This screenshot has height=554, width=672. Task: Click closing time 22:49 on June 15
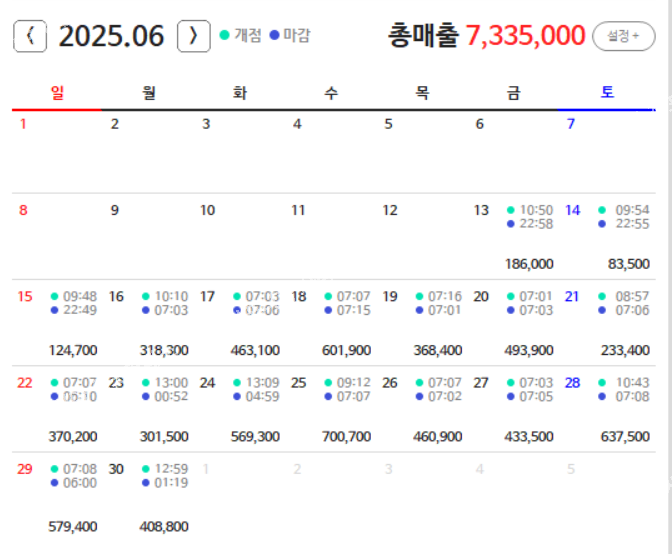pos(80,310)
